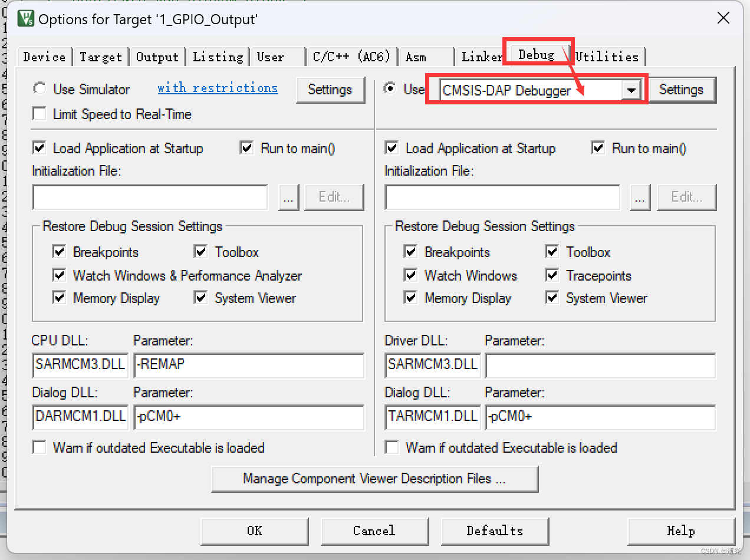This screenshot has width=750, height=560.
Task: Toggle debugger Run to main() checkbox
Action: click(x=598, y=148)
